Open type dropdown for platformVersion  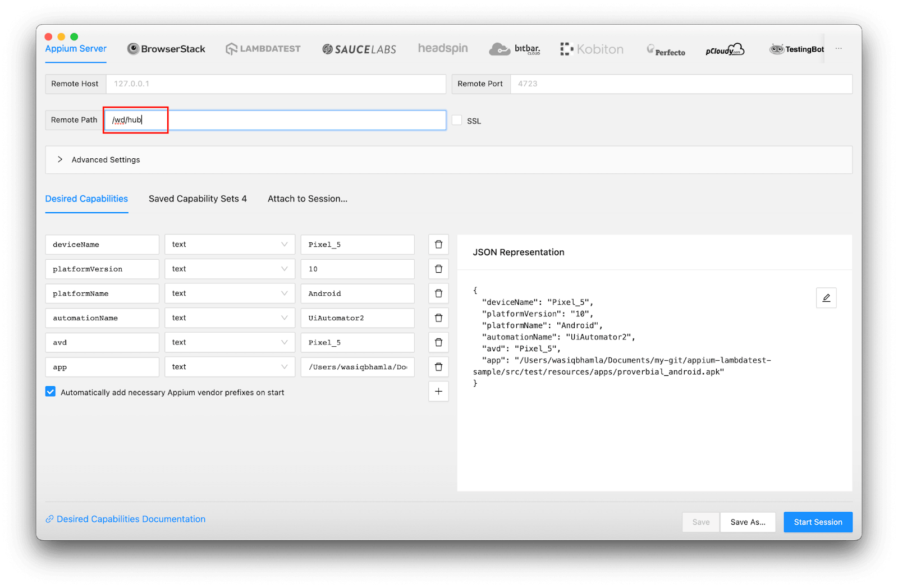click(230, 269)
